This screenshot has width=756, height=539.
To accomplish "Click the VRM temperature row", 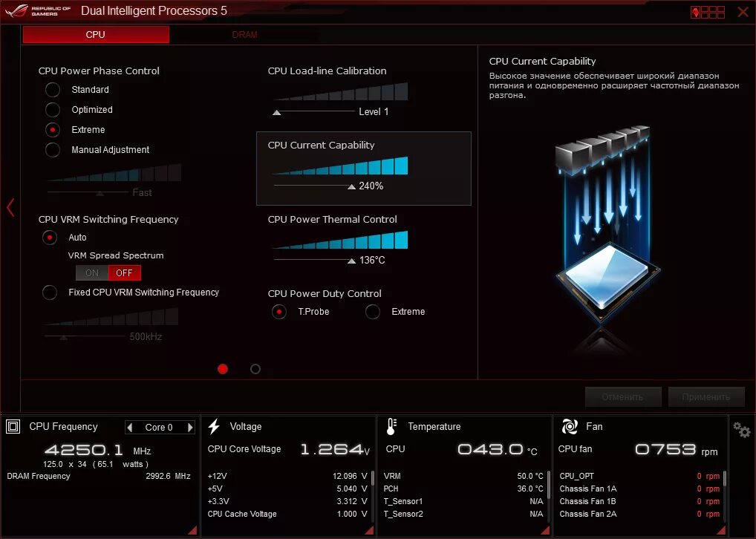I will (x=463, y=477).
